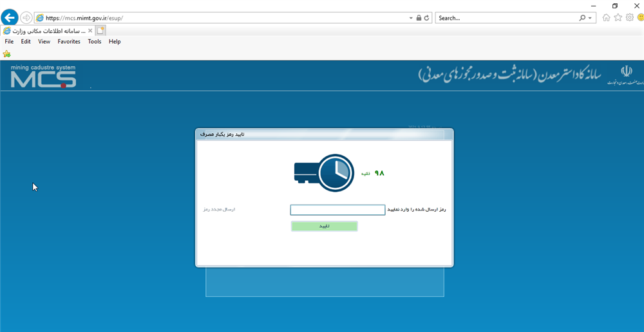644x332 pixels.
Task: Click the add to favorites bar icon
Action: (7, 54)
